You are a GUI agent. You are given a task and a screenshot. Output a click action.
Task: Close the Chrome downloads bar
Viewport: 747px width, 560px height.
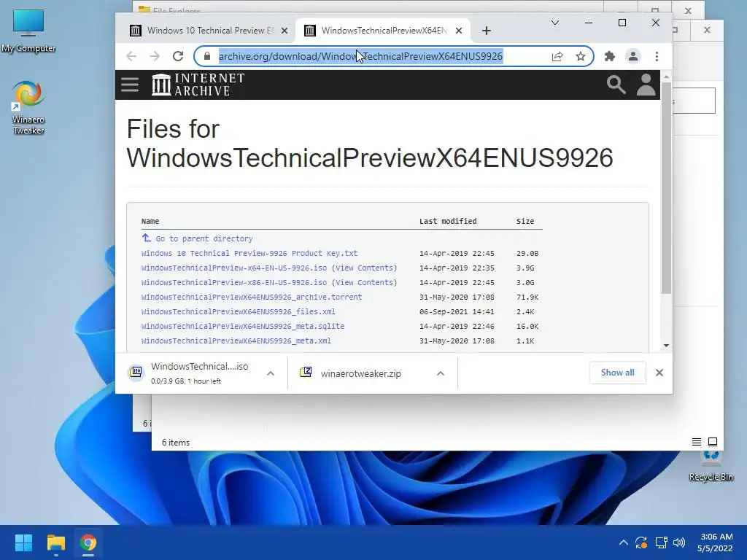[x=659, y=373]
